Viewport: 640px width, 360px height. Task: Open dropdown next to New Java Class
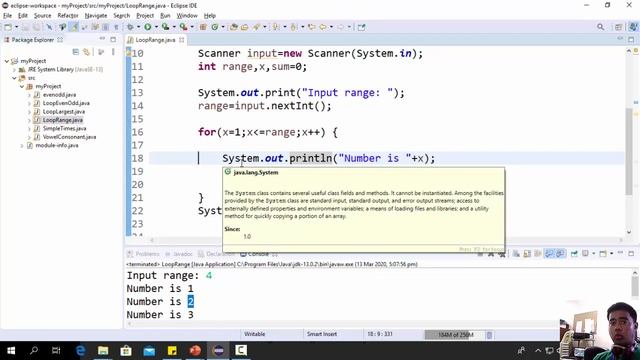click(x=223, y=27)
